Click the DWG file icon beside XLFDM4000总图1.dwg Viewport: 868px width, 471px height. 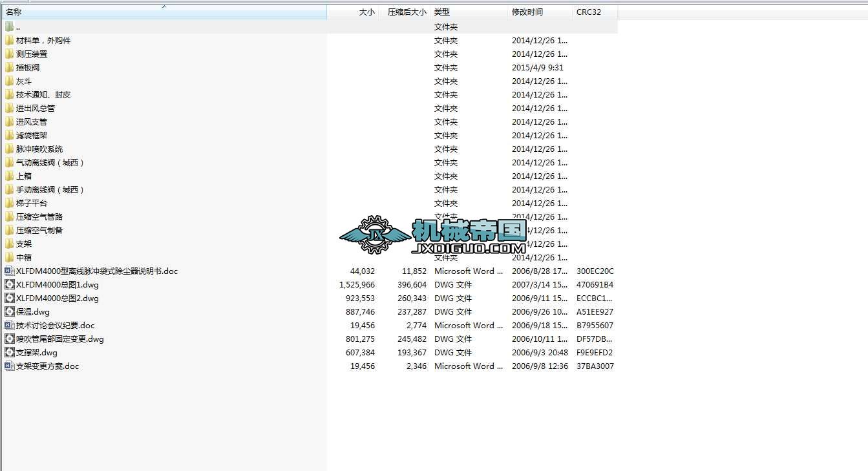point(9,284)
